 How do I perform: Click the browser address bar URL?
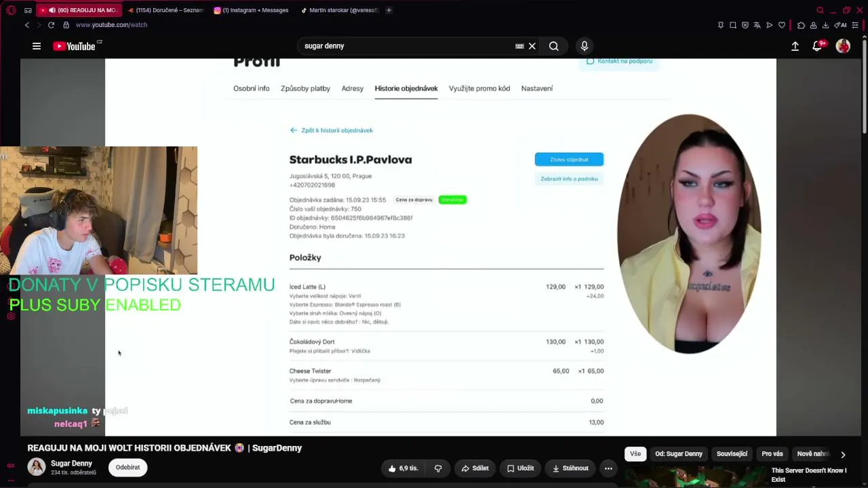tap(111, 25)
